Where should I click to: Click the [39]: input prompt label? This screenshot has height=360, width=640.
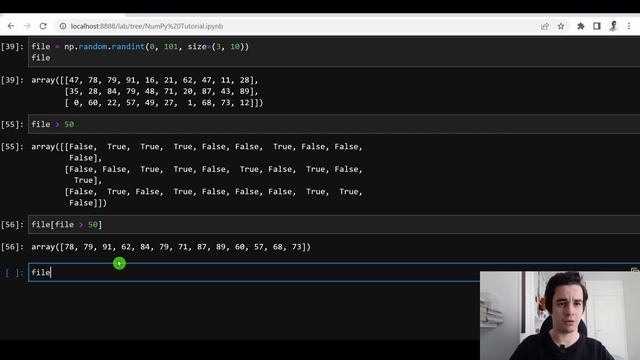pos(12,47)
